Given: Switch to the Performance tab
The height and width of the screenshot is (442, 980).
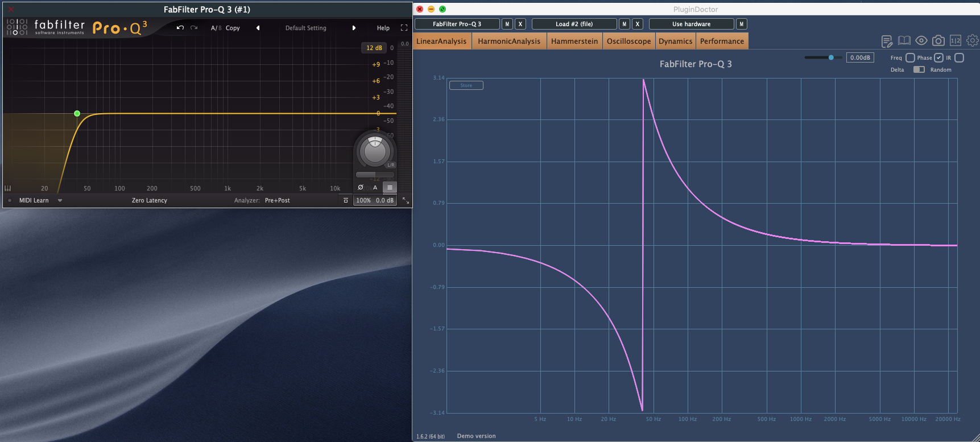Looking at the screenshot, I should point(722,41).
